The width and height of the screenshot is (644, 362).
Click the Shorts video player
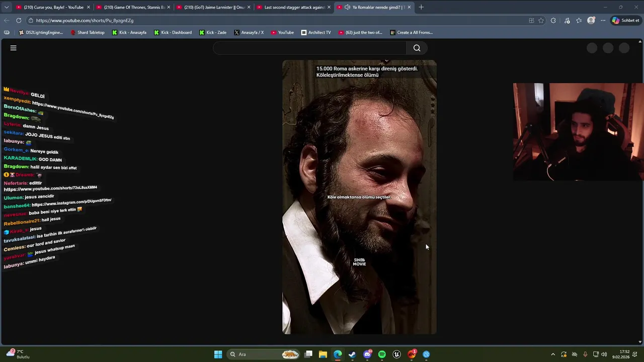359,197
